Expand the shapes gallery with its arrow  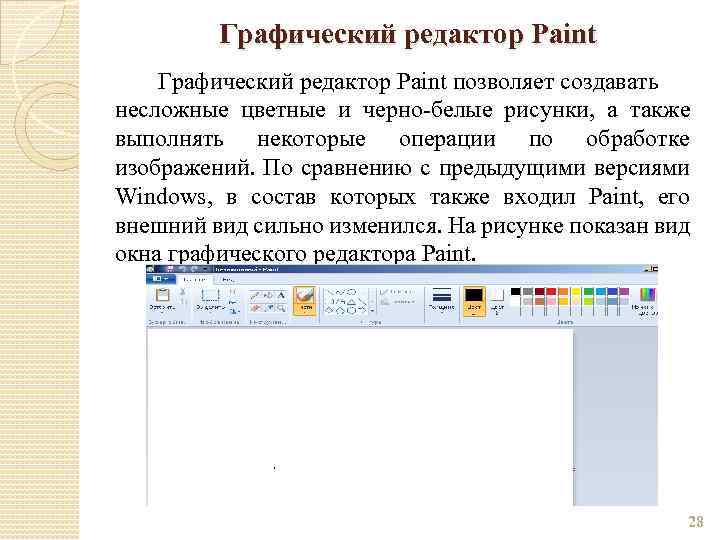pyautogui.click(x=372, y=311)
